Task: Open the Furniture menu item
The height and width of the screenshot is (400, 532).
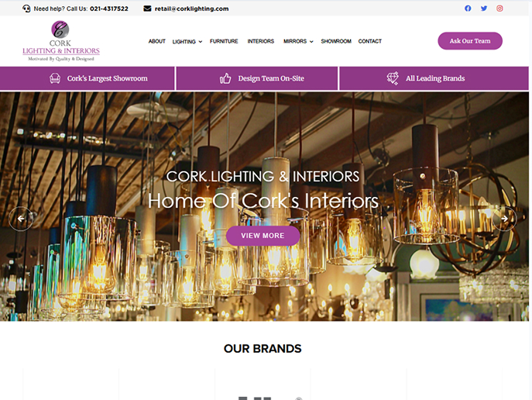Action: (224, 41)
